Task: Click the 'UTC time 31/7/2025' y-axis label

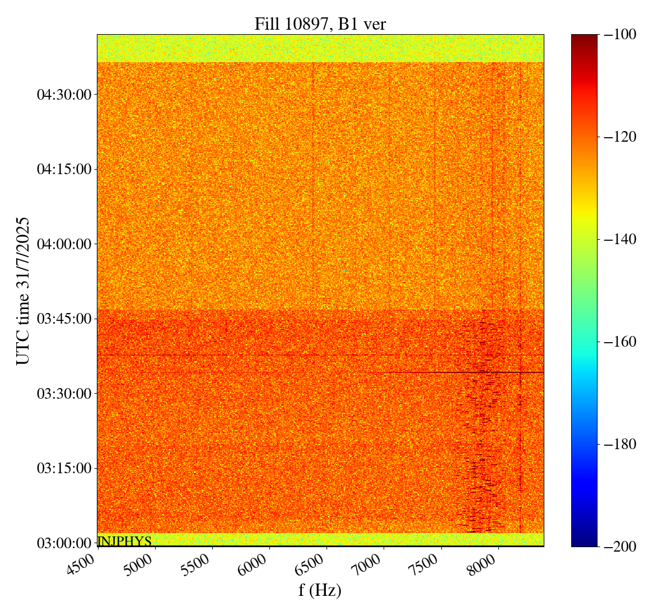Action: pos(23,291)
